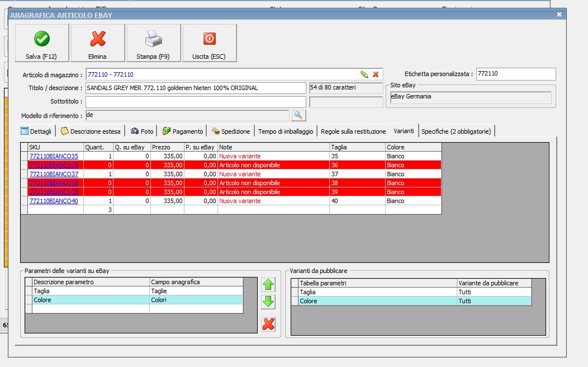Open SKU link 772110BIANCO39
Image resolution: width=588 pixels, height=367 pixels.
[x=54, y=192]
